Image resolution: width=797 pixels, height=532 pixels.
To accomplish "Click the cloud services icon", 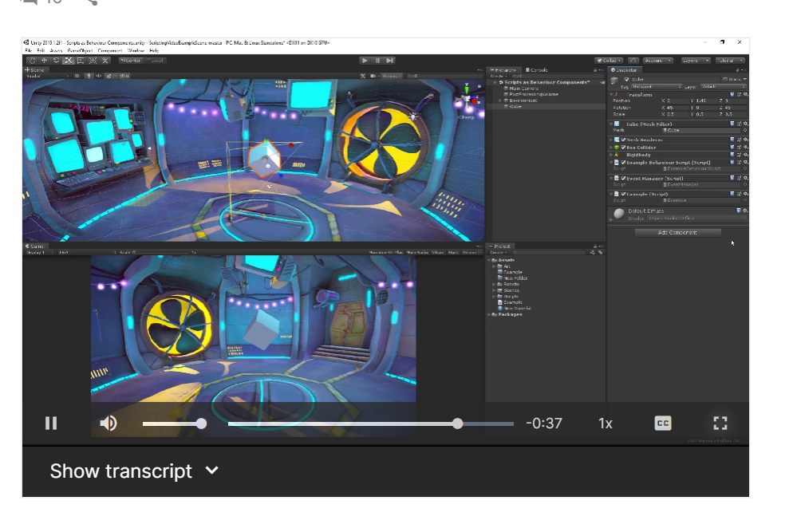I will pos(633,61).
